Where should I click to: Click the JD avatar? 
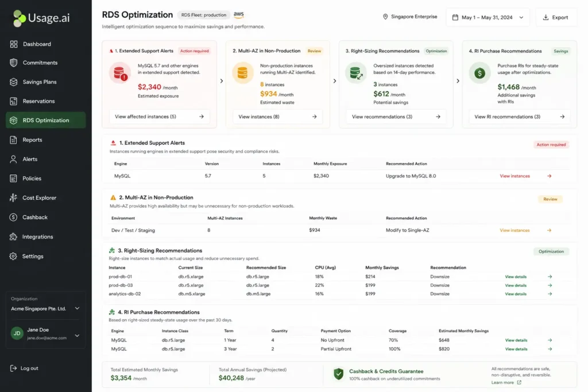point(17,333)
